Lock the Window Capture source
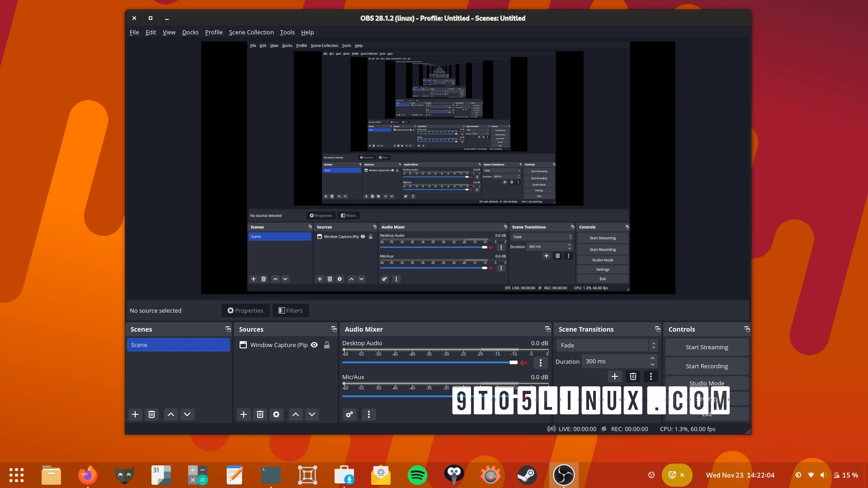Screen dimensions: 868x488 tap(327, 345)
